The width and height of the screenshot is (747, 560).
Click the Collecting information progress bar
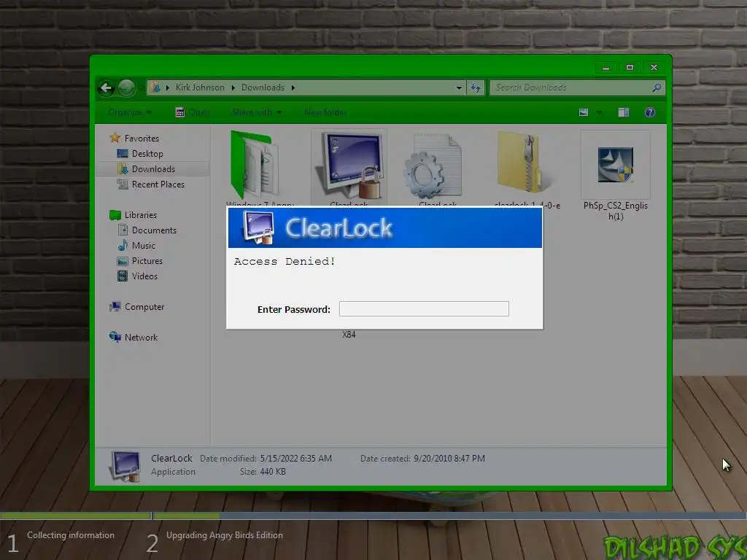75,516
